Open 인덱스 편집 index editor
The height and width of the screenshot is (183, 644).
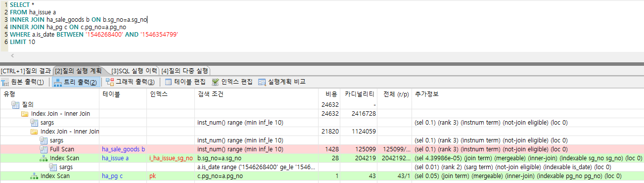232,82
